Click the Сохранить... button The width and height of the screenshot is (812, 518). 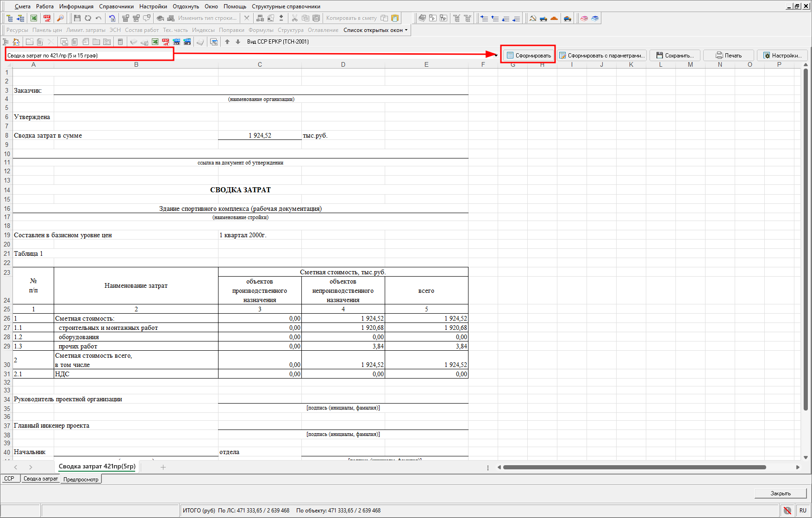pyautogui.click(x=675, y=55)
